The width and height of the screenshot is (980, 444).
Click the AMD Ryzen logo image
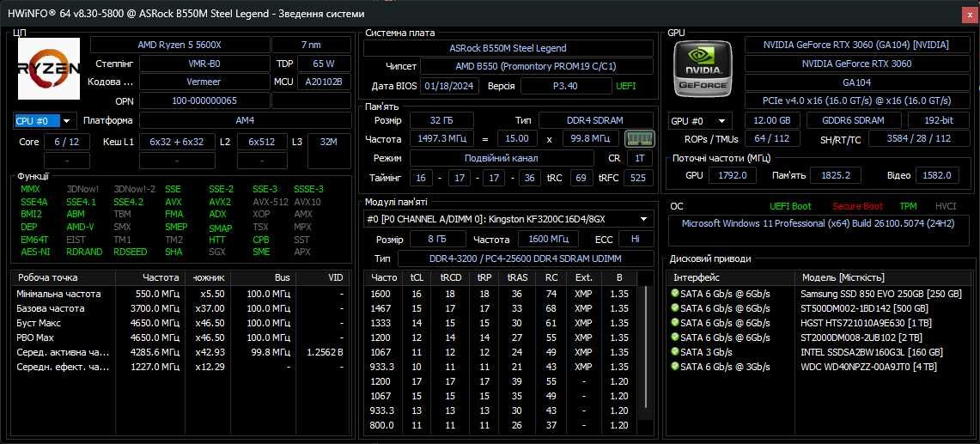[49, 69]
